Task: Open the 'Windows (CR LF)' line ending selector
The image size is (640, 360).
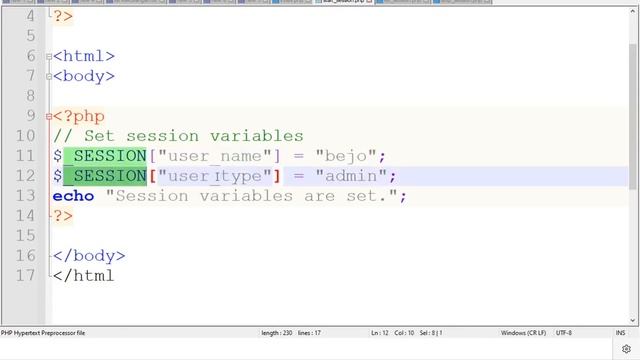Action: 524,333
